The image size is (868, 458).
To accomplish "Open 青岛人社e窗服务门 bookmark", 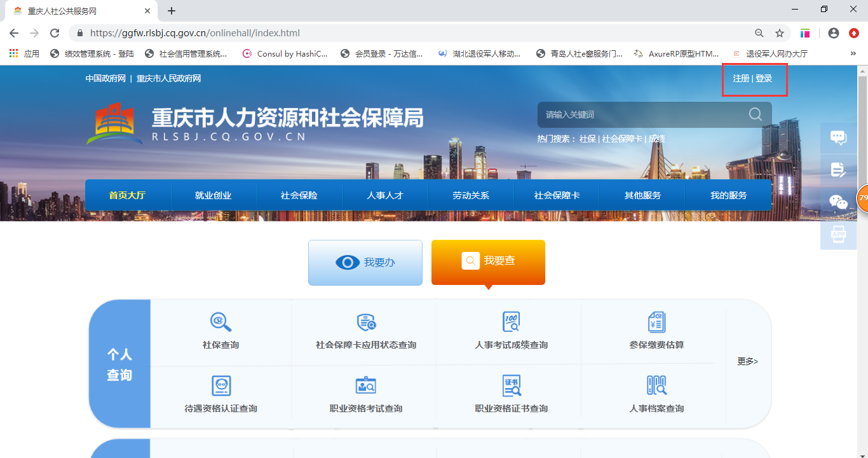I will [x=580, y=54].
